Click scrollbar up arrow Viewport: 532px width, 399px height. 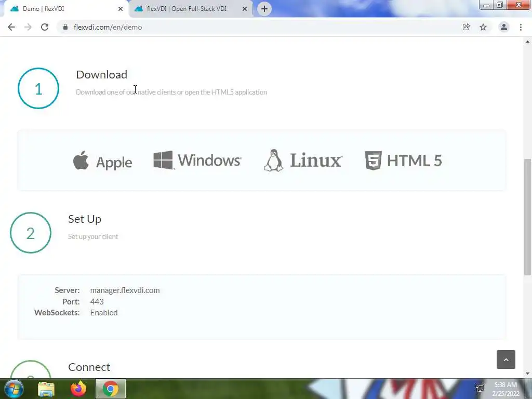pos(528,42)
